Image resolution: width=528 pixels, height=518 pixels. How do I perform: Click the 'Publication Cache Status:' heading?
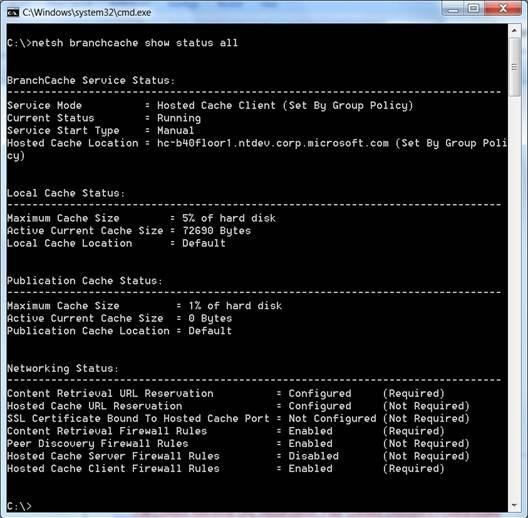[85, 281]
